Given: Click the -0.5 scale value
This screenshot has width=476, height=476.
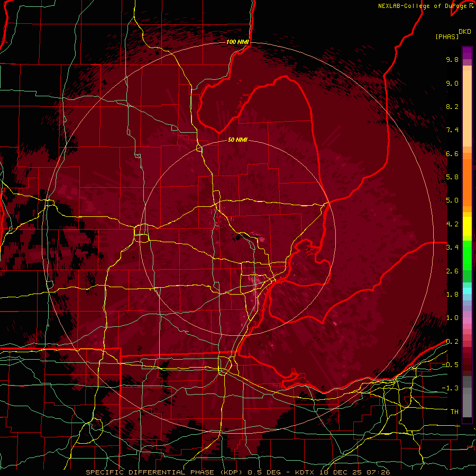Looking at the screenshot, I should [450, 365].
